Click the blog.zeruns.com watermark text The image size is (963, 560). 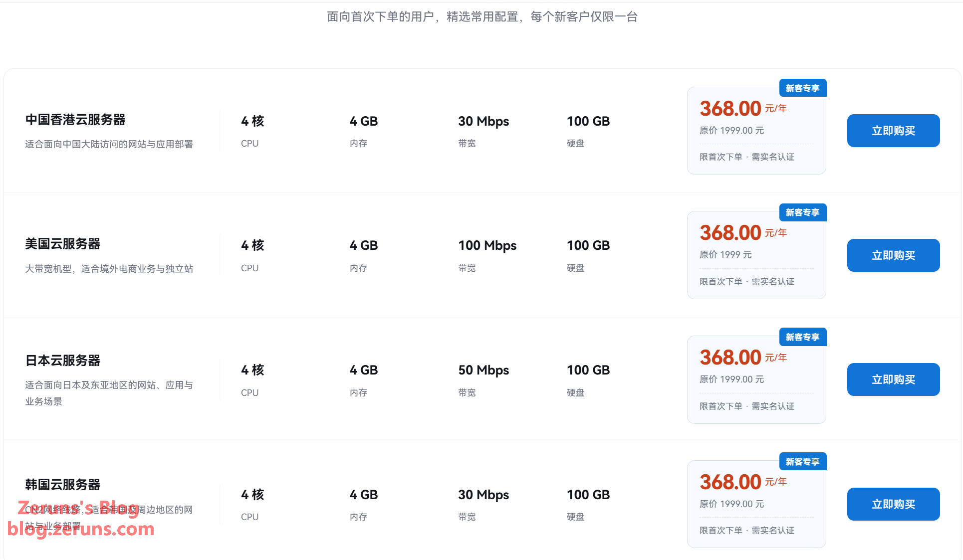tap(81, 529)
